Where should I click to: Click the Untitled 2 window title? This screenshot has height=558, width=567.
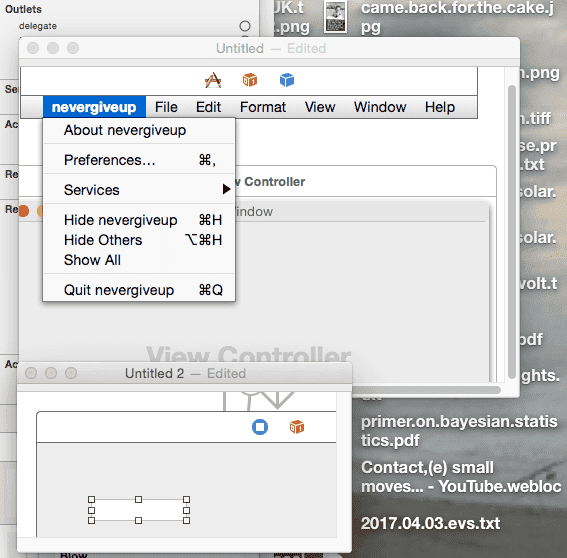click(154, 373)
